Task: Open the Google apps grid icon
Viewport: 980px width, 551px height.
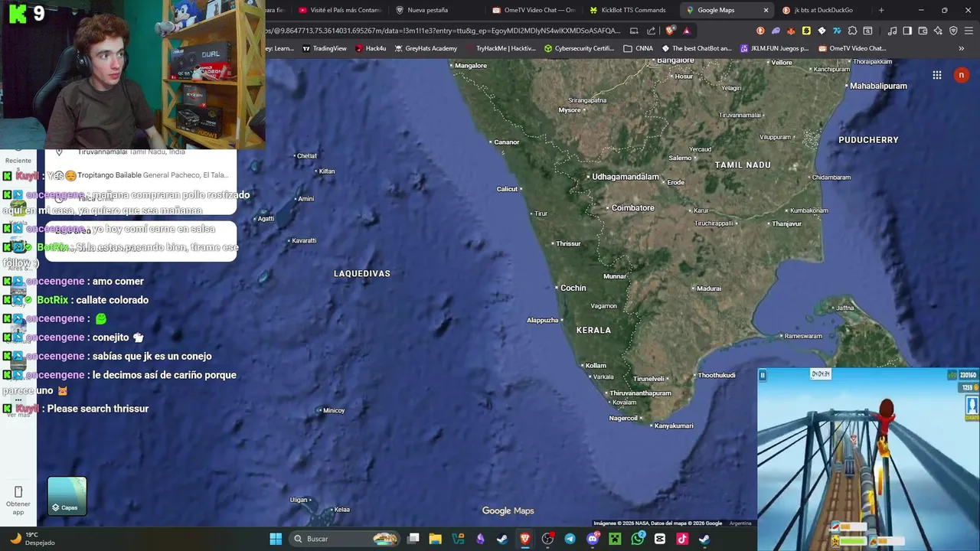Action: coord(937,75)
